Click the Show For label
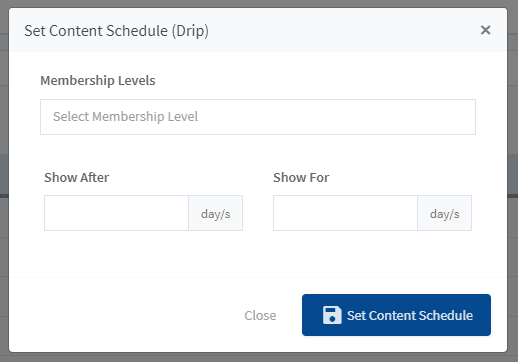Image resolution: width=518 pixels, height=362 pixels. 301,177
